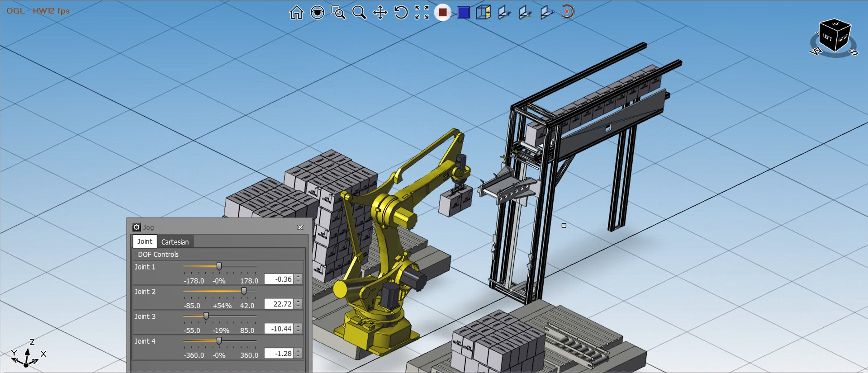Activate the pan arrows tool
Screen dimensions: 868x373
380,12
